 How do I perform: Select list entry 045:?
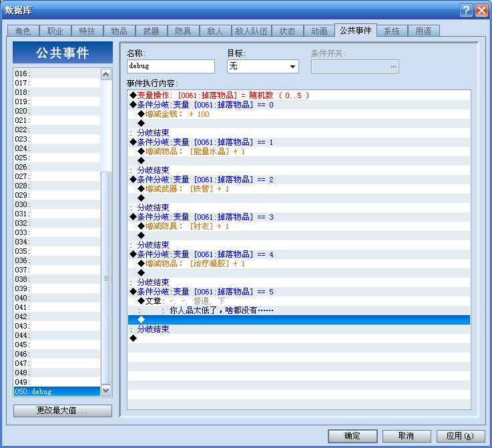[57, 345]
